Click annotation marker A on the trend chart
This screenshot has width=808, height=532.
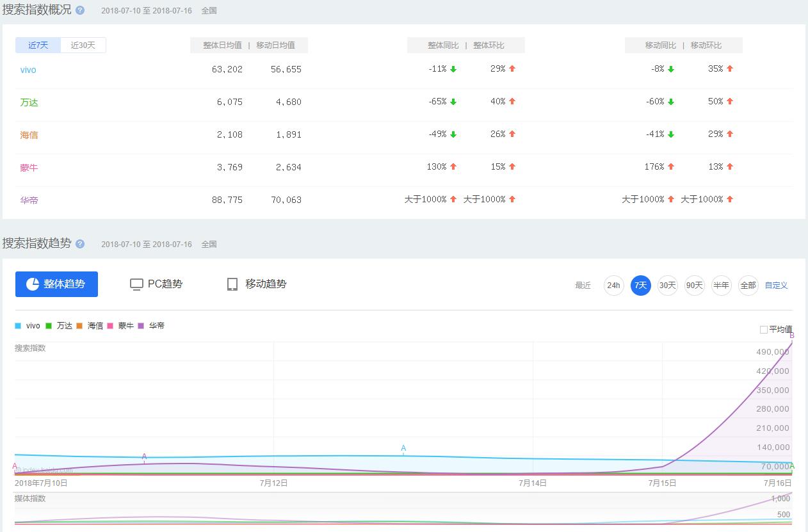pos(403,449)
